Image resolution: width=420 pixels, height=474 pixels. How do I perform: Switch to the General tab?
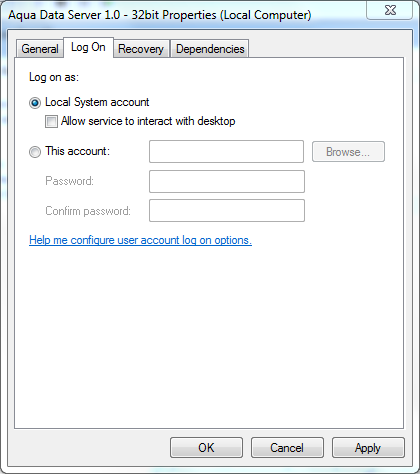[x=40, y=49]
